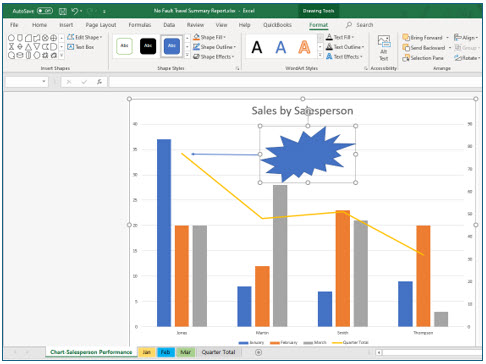Open Customize Quick Access Toolbar arrow
The width and height of the screenshot is (486, 364).
(x=104, y=11)
